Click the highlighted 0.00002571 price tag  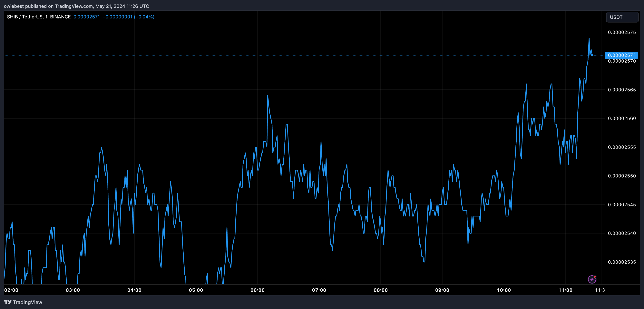pos(621,55)
